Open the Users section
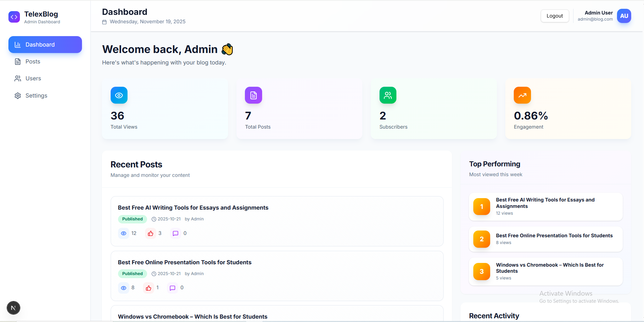644x322 pixels. (x=45, y=78)
